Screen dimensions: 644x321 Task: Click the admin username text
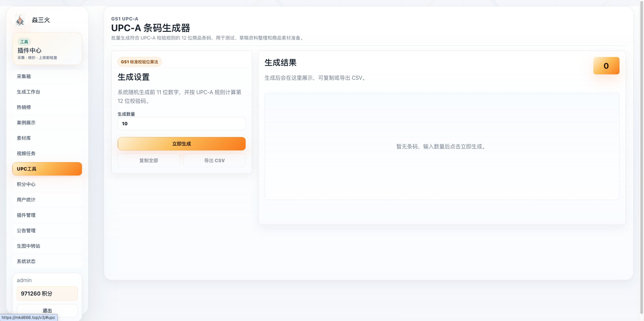[x=24, y=280]
